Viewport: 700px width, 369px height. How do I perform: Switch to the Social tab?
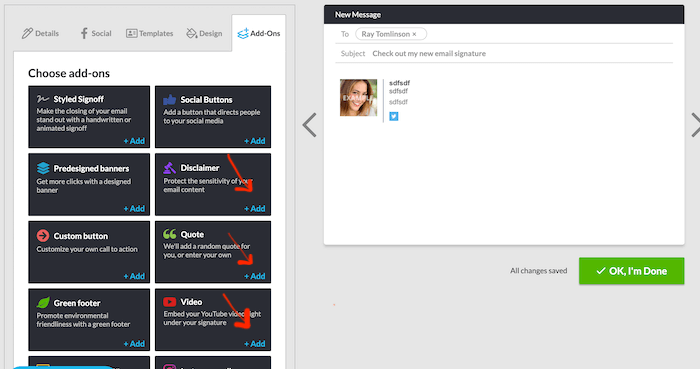[96, 33]
